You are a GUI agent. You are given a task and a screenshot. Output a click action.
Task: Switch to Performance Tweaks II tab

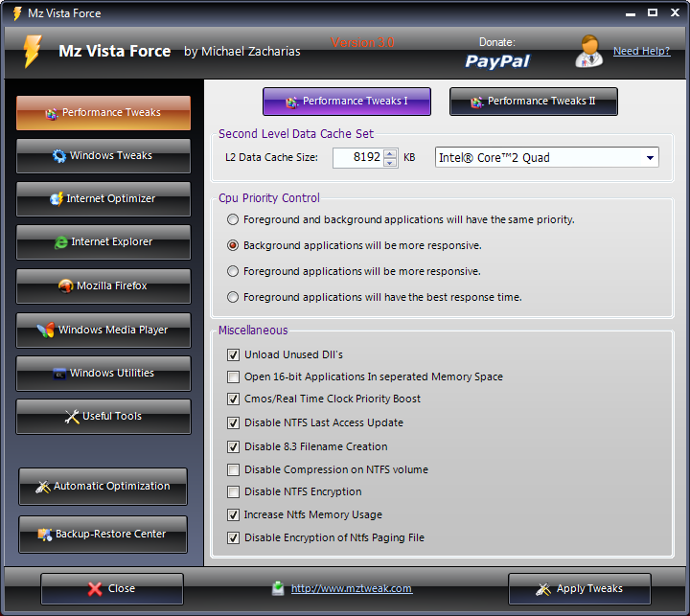534,102
